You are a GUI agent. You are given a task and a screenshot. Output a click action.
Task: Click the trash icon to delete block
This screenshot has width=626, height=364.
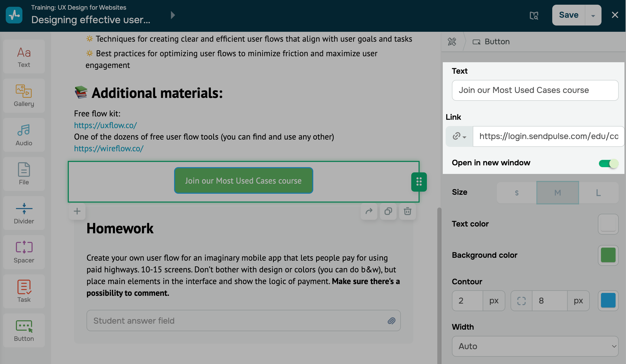click(407, 211)
